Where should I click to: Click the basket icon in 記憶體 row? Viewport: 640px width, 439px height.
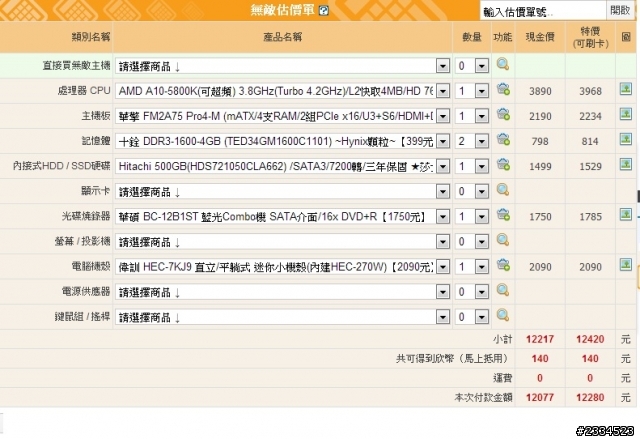click(x=503, y=140)
